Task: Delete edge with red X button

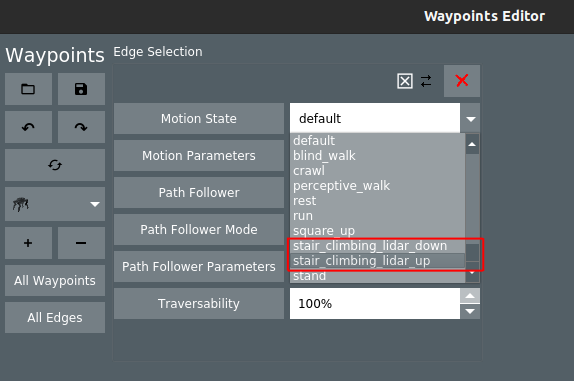Action: pos(462,81)
